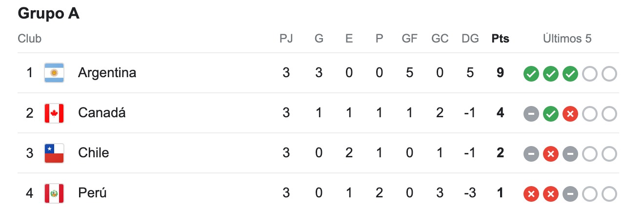Click Argentina's first green win checkmark
644x212 pixels.
click(x=531, y=74)
